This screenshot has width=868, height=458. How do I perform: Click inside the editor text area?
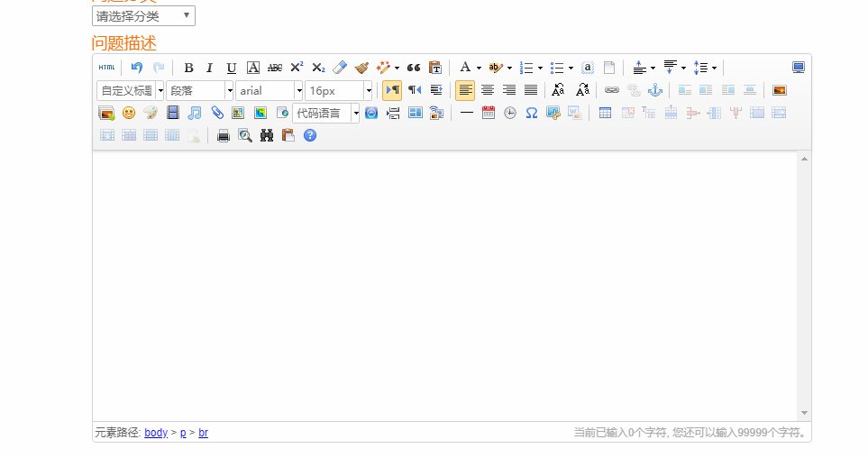tap(444, 285)
